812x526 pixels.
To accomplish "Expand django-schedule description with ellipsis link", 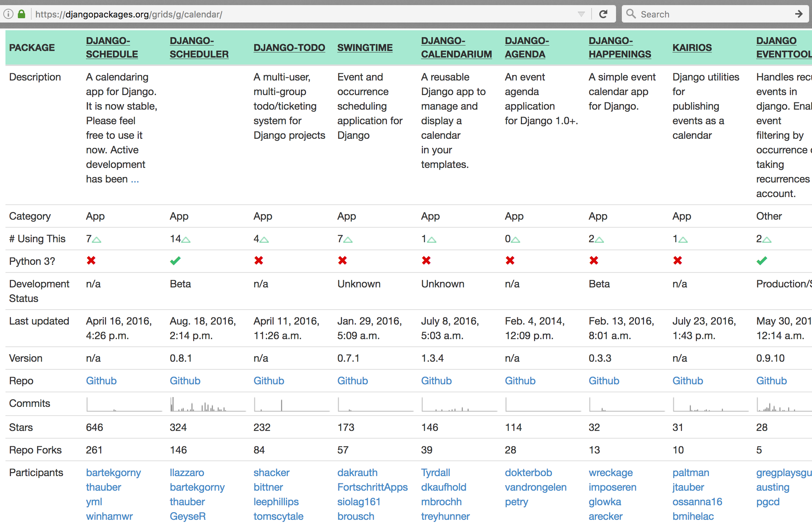I will [135, 180].
